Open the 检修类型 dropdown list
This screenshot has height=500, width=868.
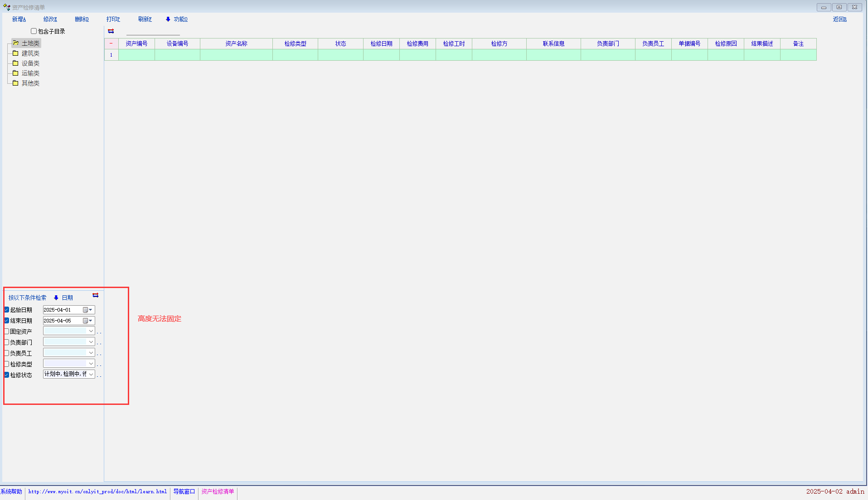[x=91, y=364]
